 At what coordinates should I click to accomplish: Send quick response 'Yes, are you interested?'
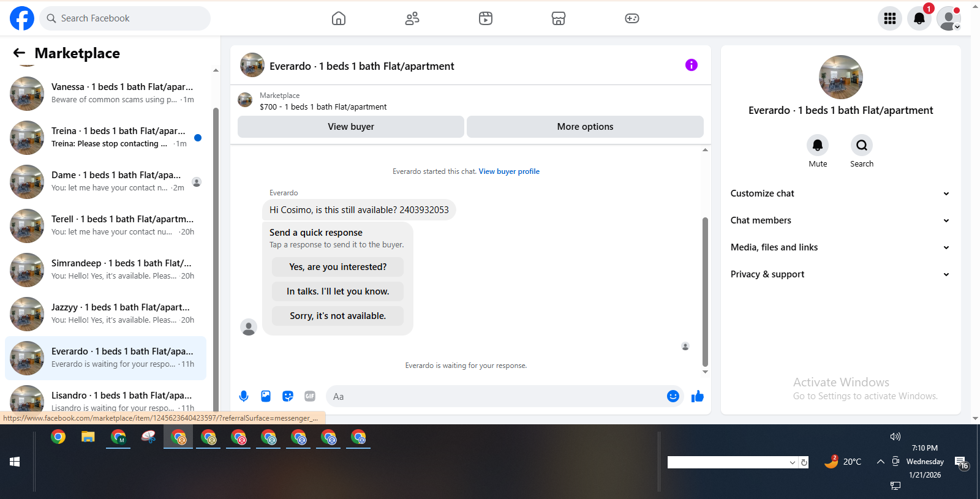click(337, 267)
